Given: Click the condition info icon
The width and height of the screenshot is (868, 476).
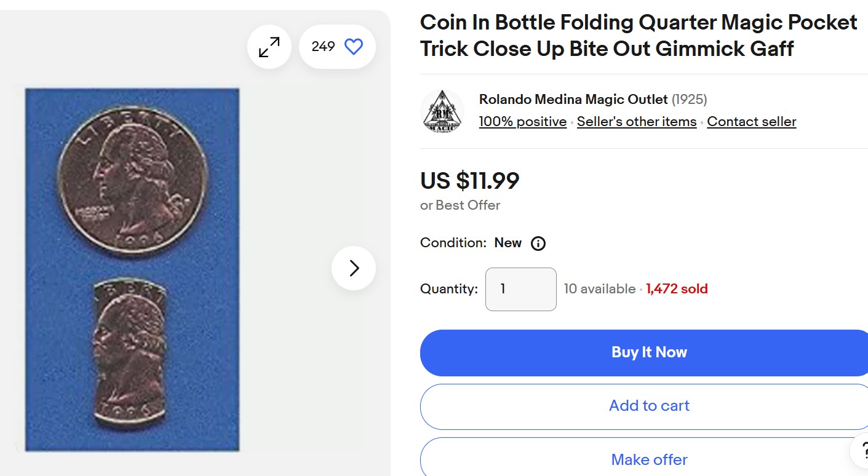Looking at the screenshot, I should 538,244.
